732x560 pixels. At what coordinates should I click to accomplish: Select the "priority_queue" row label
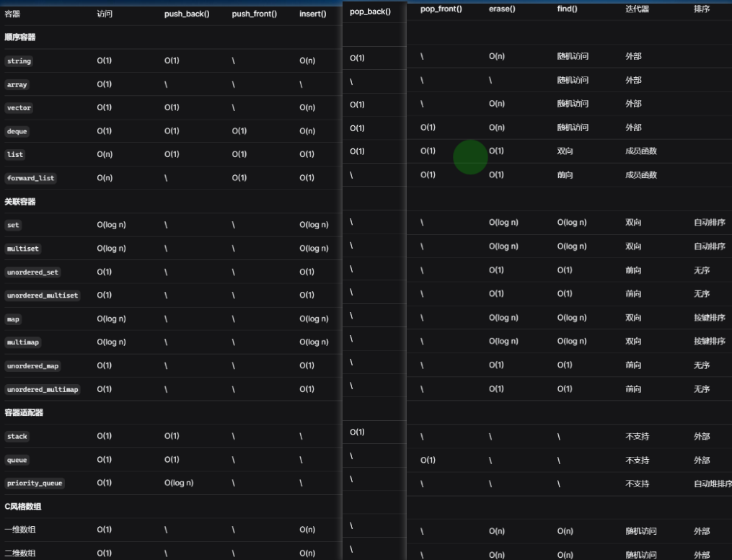coord(34,483)
